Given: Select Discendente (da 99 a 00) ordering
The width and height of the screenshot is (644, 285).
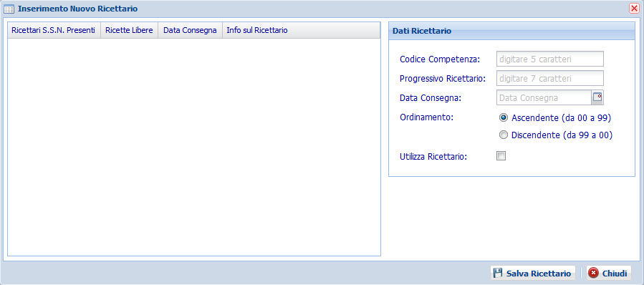Looking at the screenshot, I should pos(503,135).
